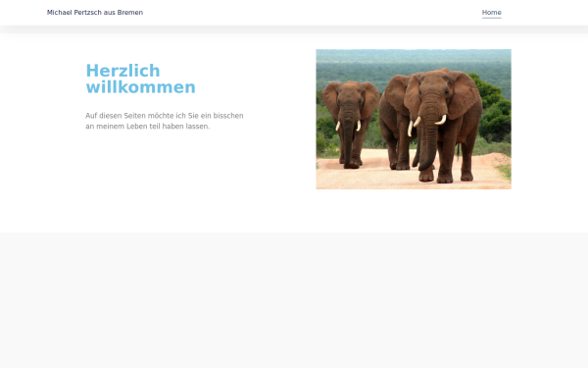Select the Herzlich willkommen heading
The width and height of the screenshot is (588, 368).
tap(140, 79)
